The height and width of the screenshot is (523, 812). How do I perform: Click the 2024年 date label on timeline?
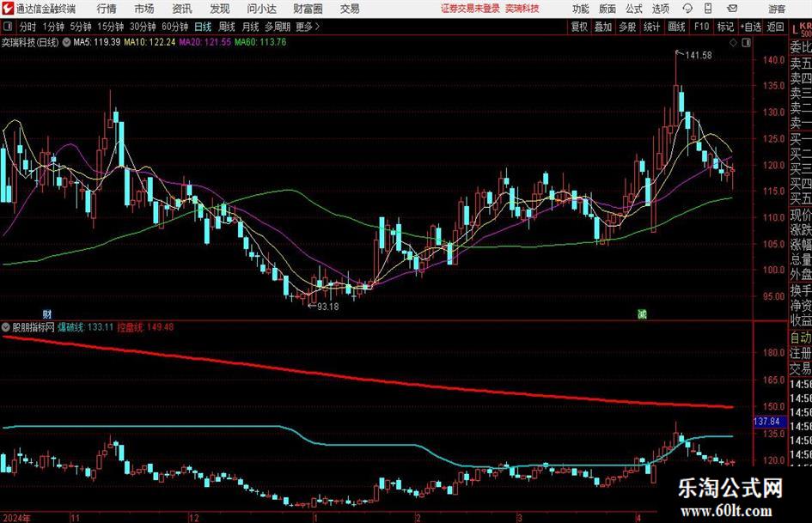(16, 518)
